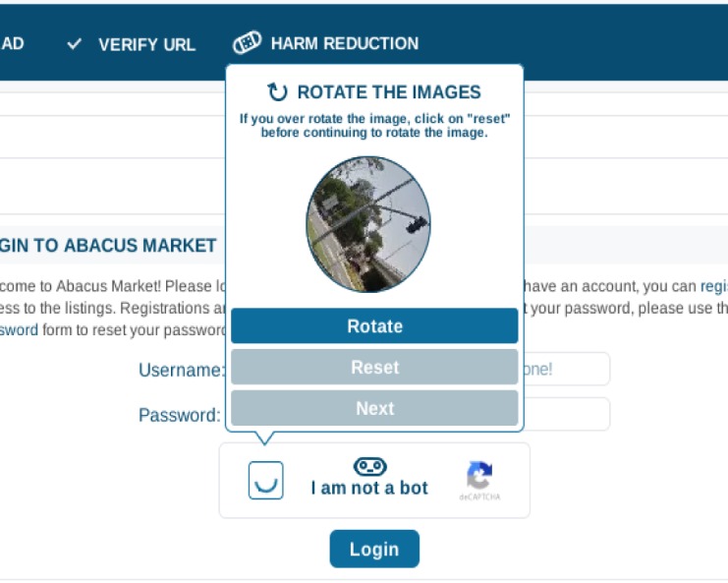This screenshot has width=728, height=583.
Task: Open the Harm Reduction menu item
Action: 326,43
